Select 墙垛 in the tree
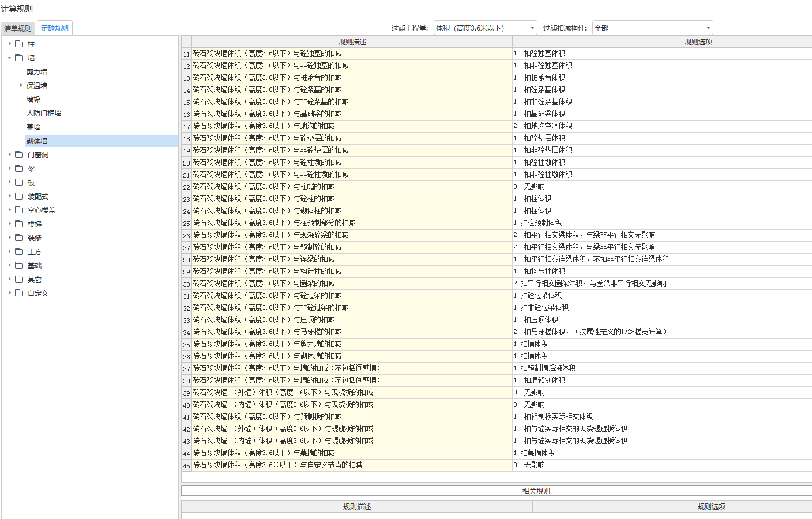Image resolution: width=812 pixels, height=519 pixels. pyautogui.click(x=33, y=100)
